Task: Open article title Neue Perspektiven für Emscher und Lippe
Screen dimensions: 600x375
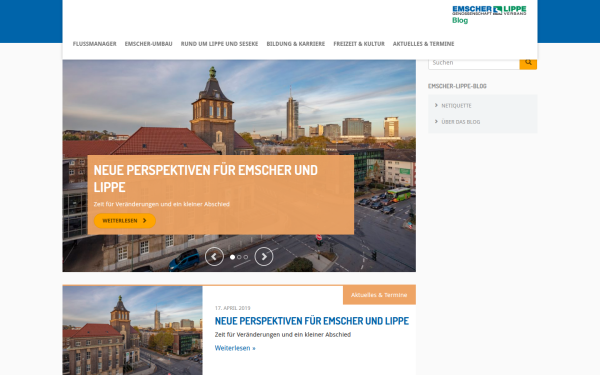Action: (x=311, y=321)
